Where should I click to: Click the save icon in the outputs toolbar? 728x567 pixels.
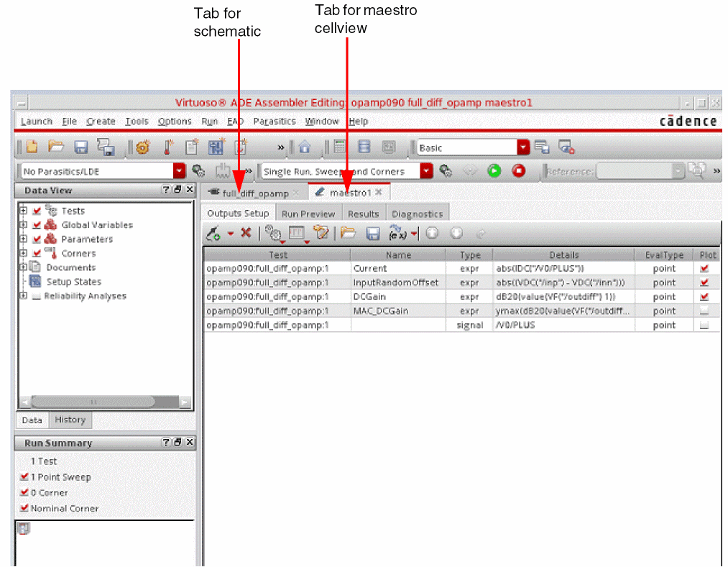click(373, 233)
